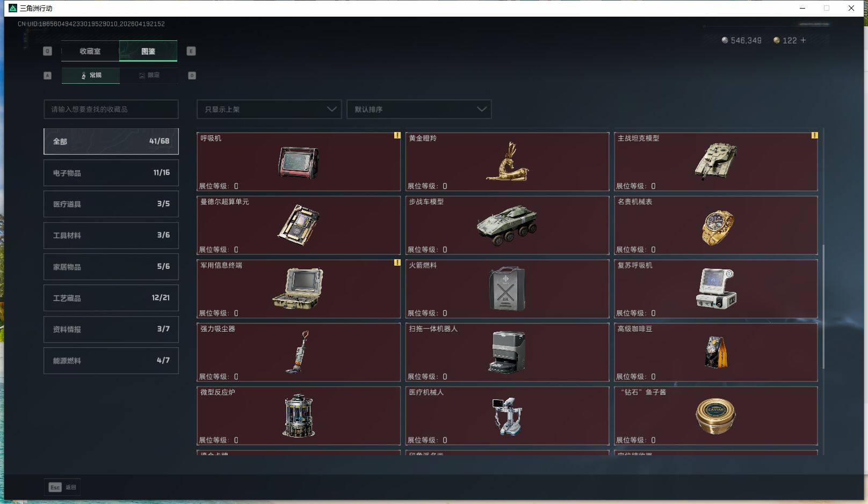Select the 曼德尔超算单元 chip icon

299,225
